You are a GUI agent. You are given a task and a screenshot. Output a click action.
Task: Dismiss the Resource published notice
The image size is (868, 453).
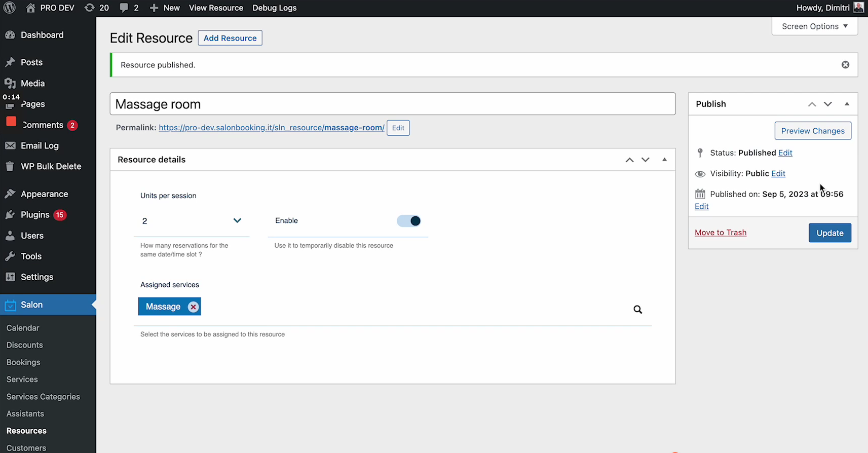[845, 65]
